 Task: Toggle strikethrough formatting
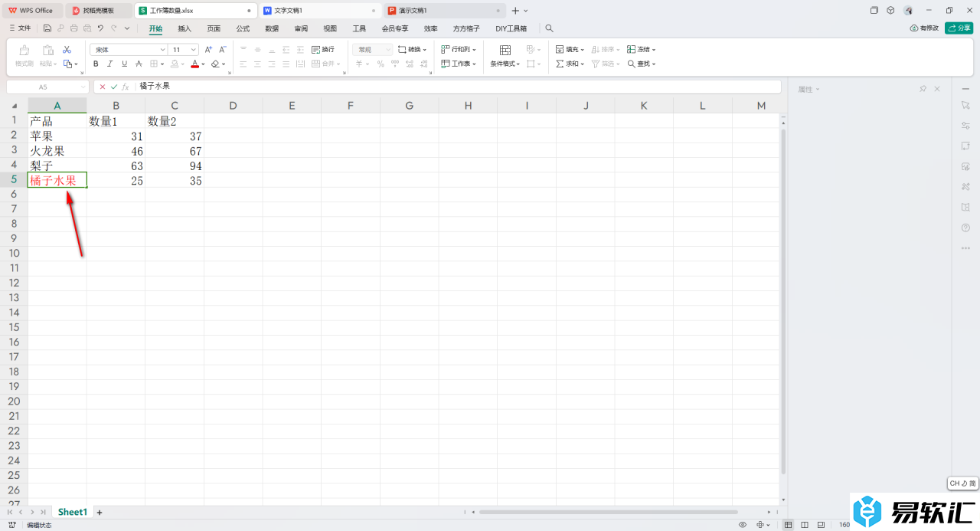click(138, 64)
